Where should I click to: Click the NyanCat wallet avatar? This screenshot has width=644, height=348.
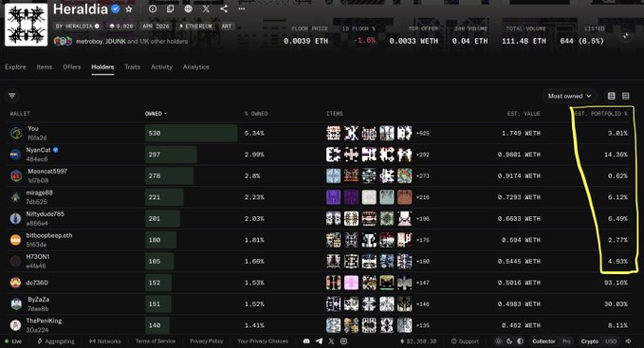point(15,155)
